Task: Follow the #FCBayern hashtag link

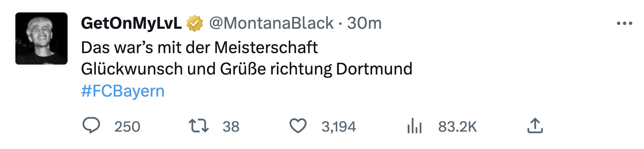Action: pos(123,91)
